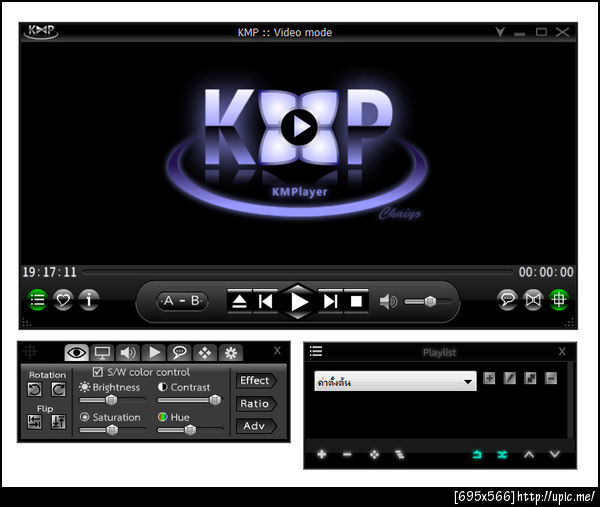
Task: Open favorites with the heart icon
Action: 63,300
